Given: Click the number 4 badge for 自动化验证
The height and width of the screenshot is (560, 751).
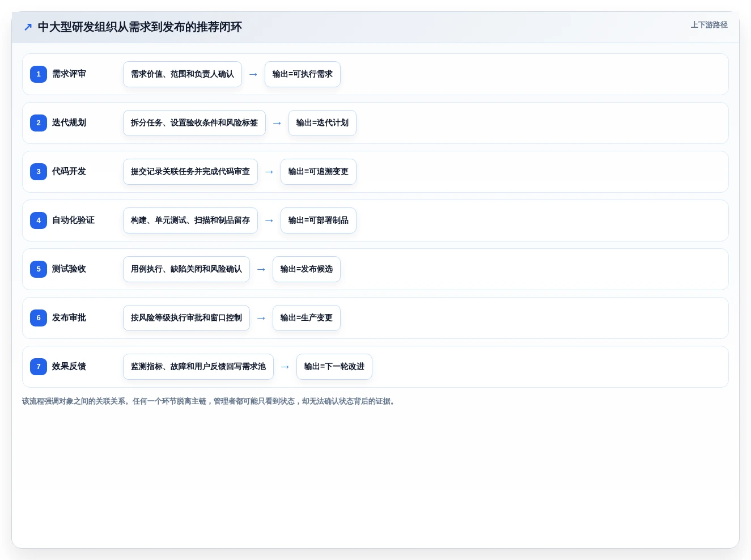Looking at the screenshot, I should coord(39,220).
